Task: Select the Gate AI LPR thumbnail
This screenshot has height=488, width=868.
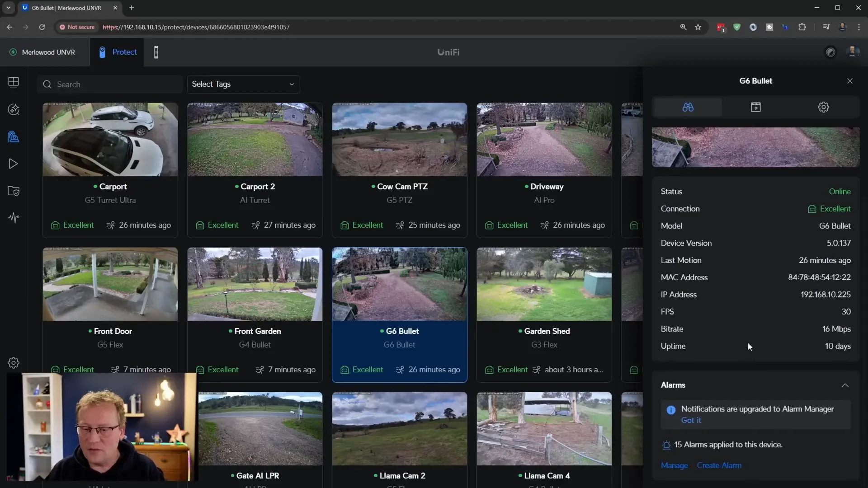Action: (x=260, y=429)
